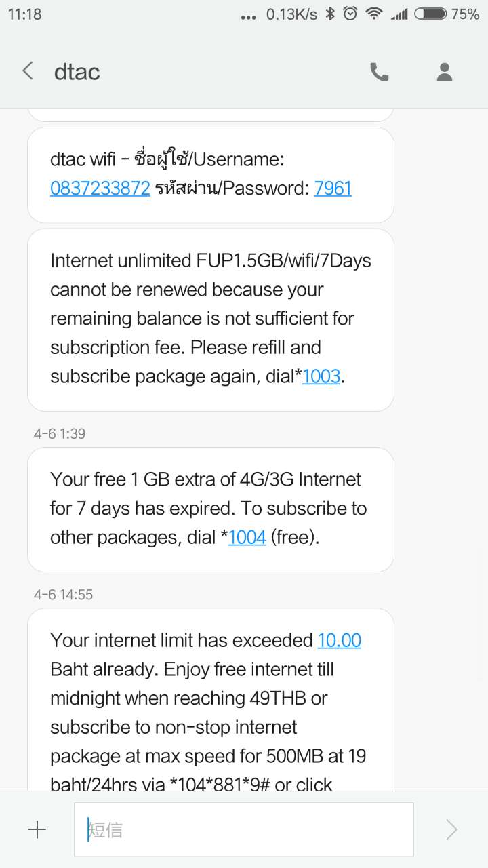Call dtac using the phone icon
The width and height of the screenshot is (488, 868).
pyautogui.click(x=380, y=72)
